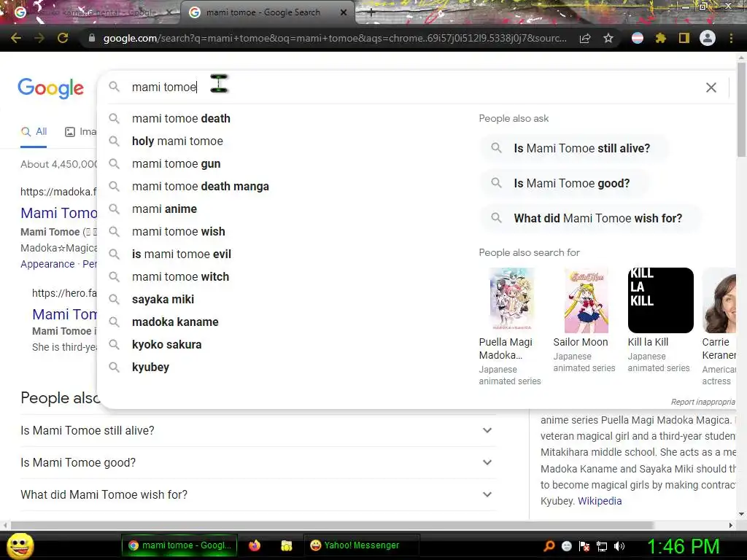747x560 pixels.
Task: Click chip Is Mami Tomoe good?
Action: click(565, 183)
